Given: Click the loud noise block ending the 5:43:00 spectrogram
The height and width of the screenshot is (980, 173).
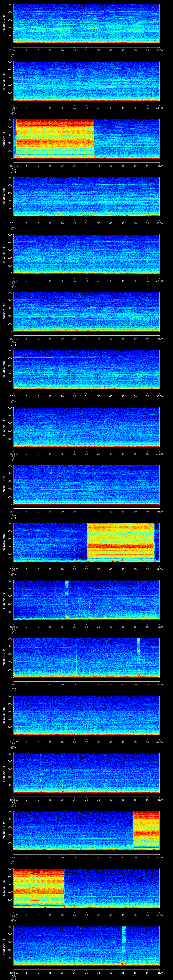Looking at the screenshot, I should tap(146, 831).
